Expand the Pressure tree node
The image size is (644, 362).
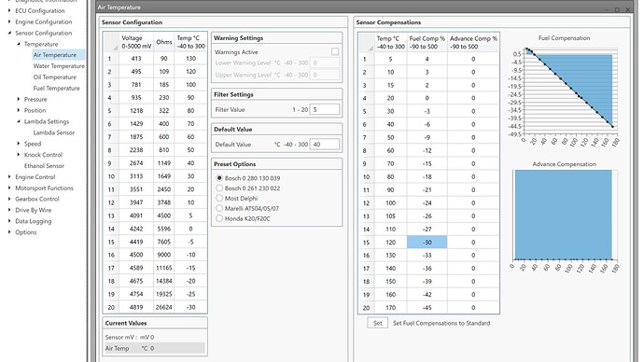pyautogui.click(x=19, y=99)
